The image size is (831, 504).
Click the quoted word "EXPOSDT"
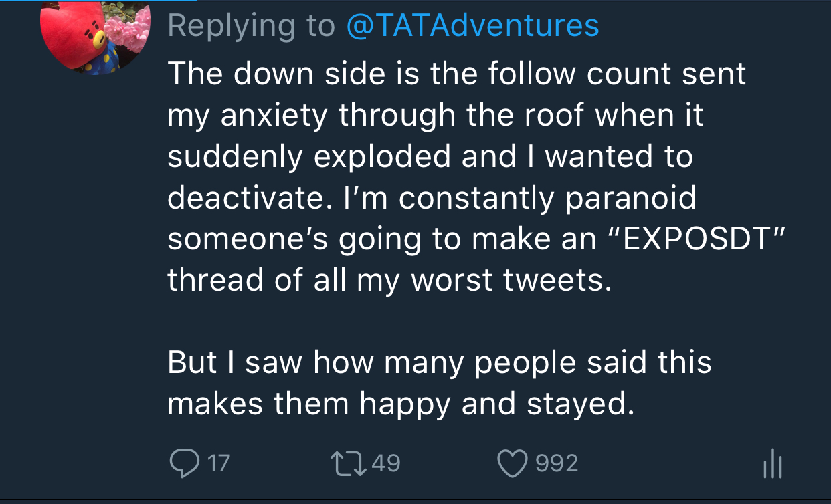tap(695, 239)
